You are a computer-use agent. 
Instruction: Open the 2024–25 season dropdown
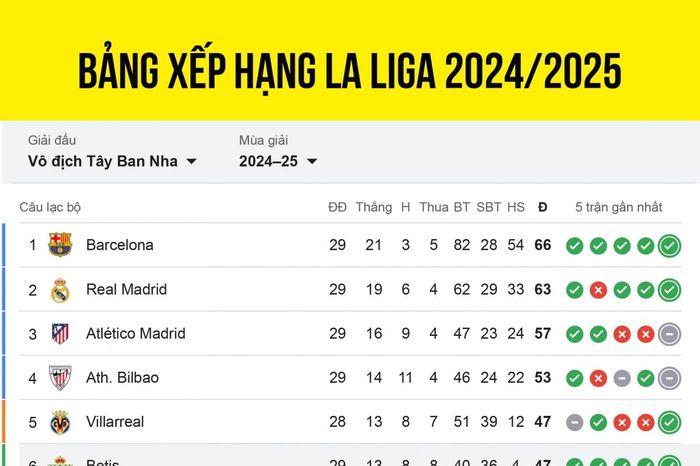[x=278, y=161]
